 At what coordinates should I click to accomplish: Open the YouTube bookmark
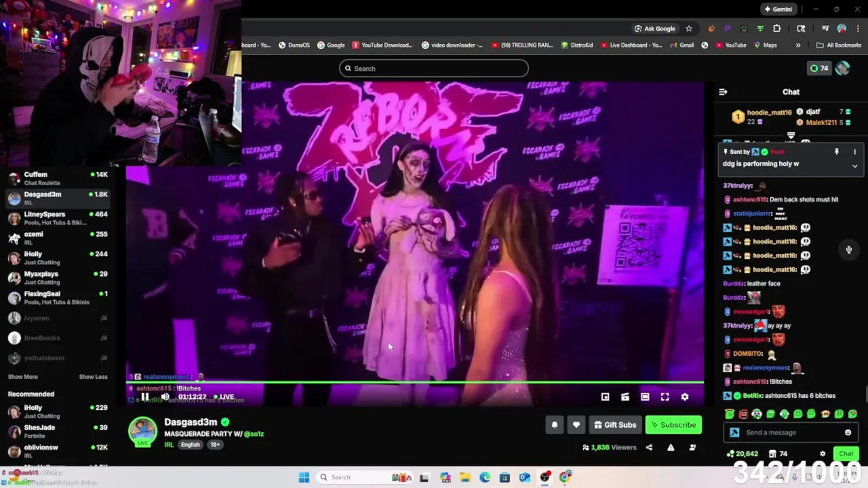[x=730, y=45]
